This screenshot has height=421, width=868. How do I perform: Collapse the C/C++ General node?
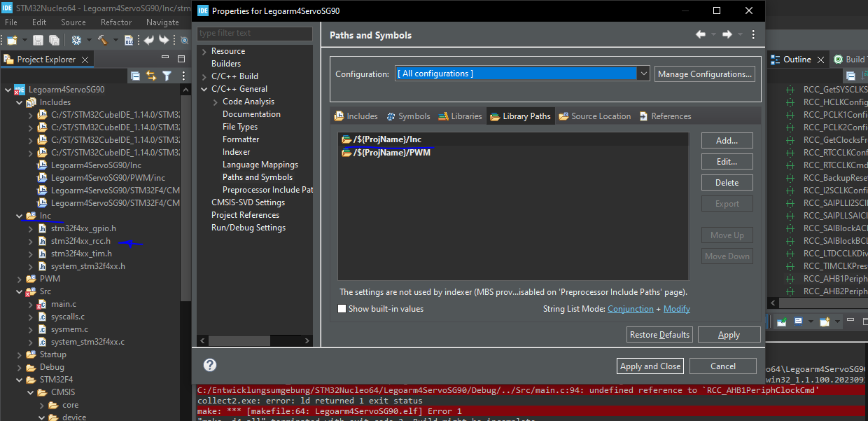point(204,89)
